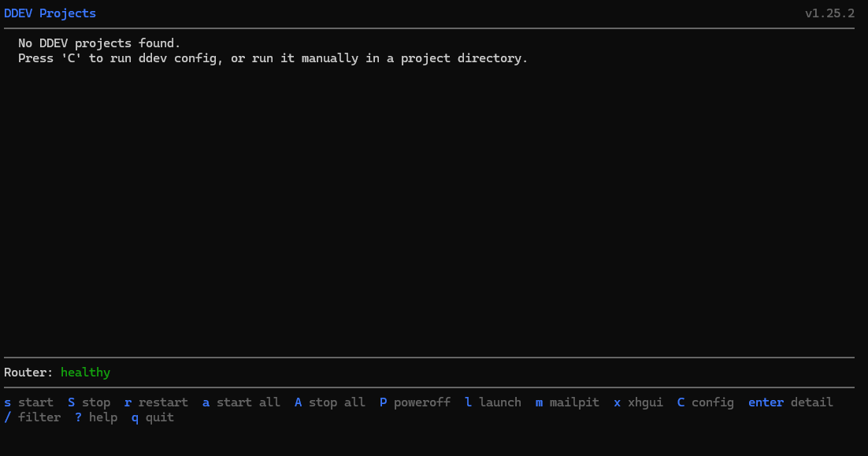Click the 'Router:' label
This screenshot has height=456, width=868.
click(x=28, y=373)
